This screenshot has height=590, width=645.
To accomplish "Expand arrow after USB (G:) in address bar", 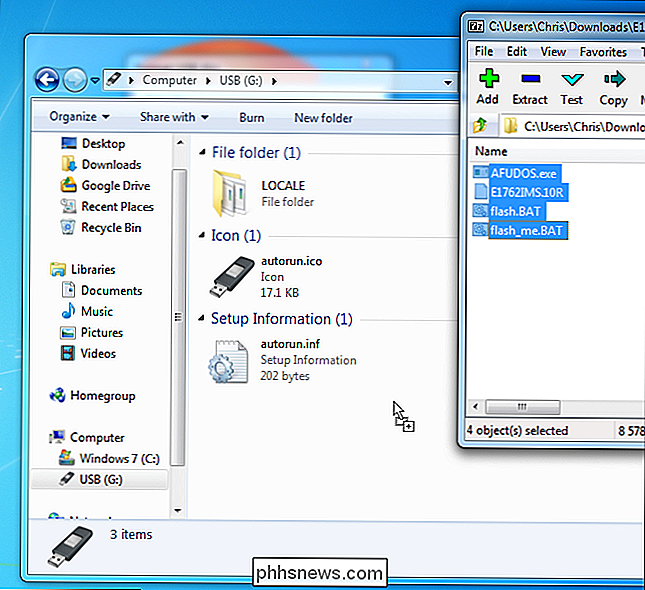I will tap(274, 81).
